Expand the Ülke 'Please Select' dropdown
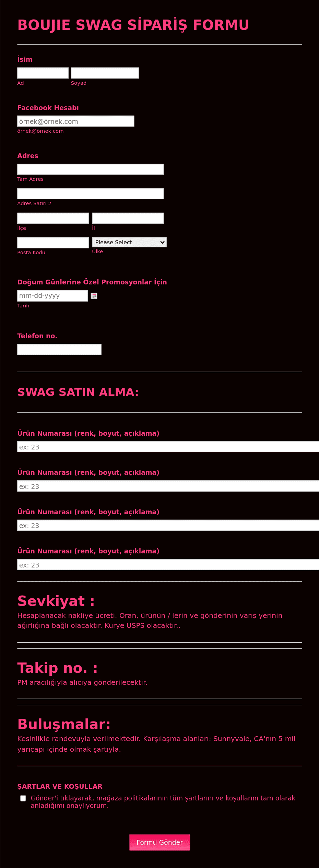 (129, 242)
